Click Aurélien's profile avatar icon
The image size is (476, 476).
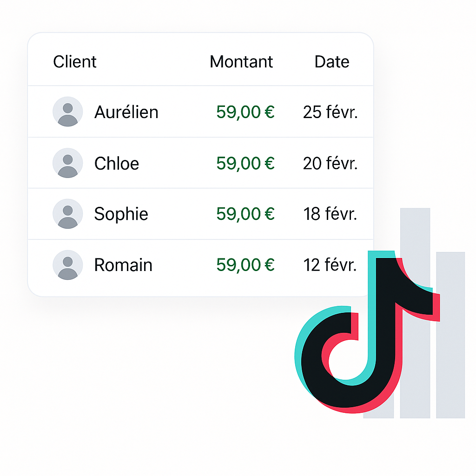(x=68, y=112)
